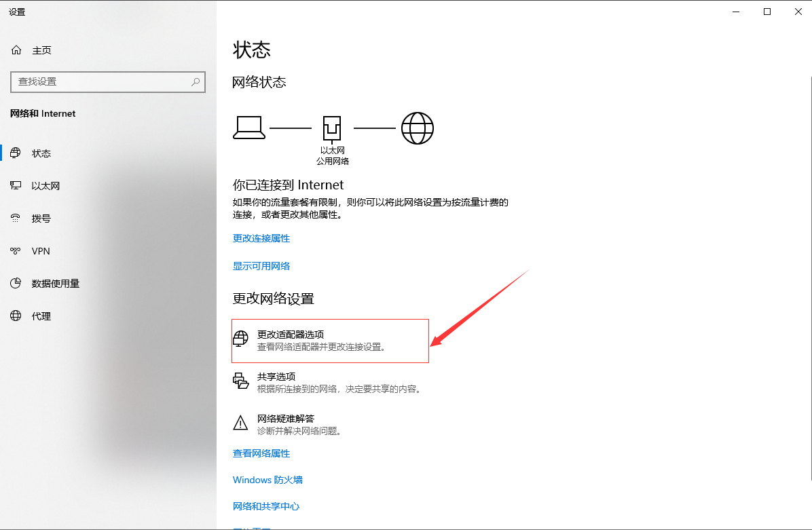Click the 网络疑难解答 warning triangle icon
812x530 pixels.
pyautogui.click(x=240, y=423)
